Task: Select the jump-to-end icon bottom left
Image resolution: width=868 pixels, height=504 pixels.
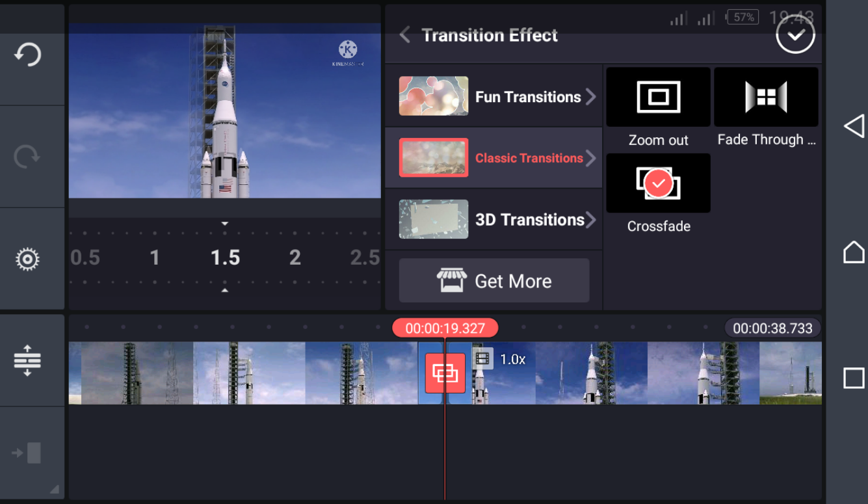Action: [27, 451]
